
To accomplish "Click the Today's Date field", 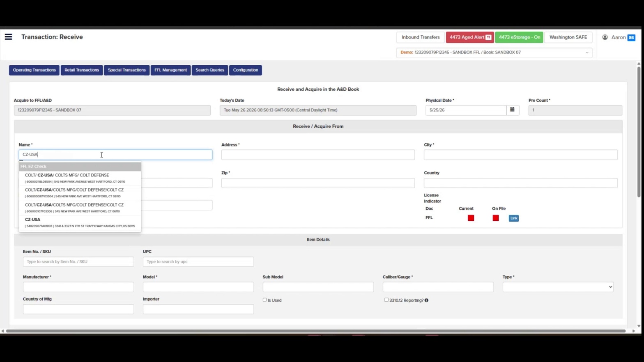I will coord(318,110).
